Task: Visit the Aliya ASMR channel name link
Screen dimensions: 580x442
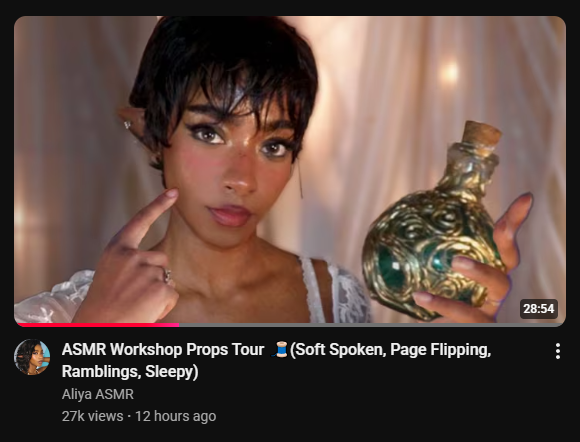Action: pyautogui.click(x=98, y=394)
